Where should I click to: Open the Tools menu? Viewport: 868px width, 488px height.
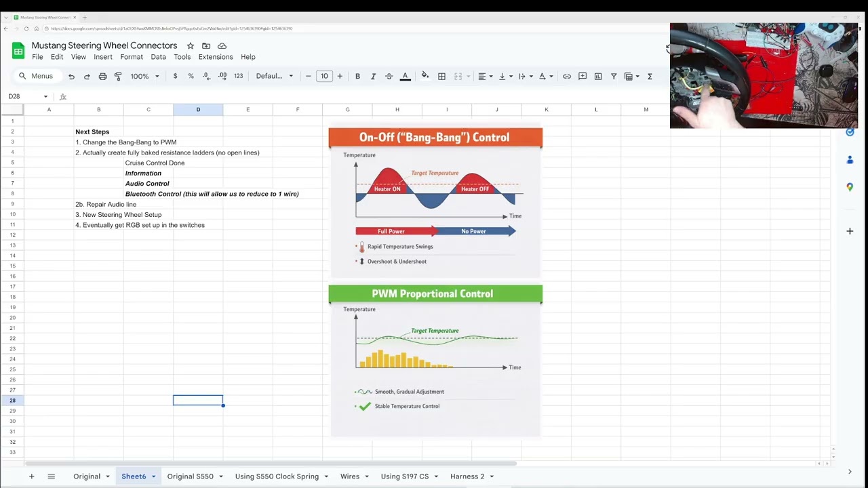click(182, 57)
